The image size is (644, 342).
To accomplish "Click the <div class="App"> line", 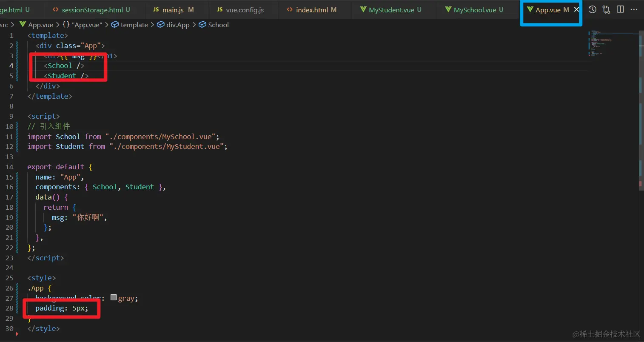I will [x=70, y=46].
